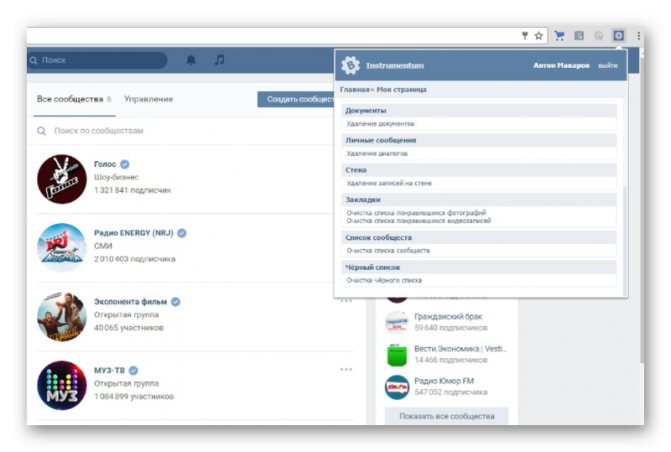This screenshot has width=671, height=452.
Task: Open the Голос community link
Action: (105, 164)
